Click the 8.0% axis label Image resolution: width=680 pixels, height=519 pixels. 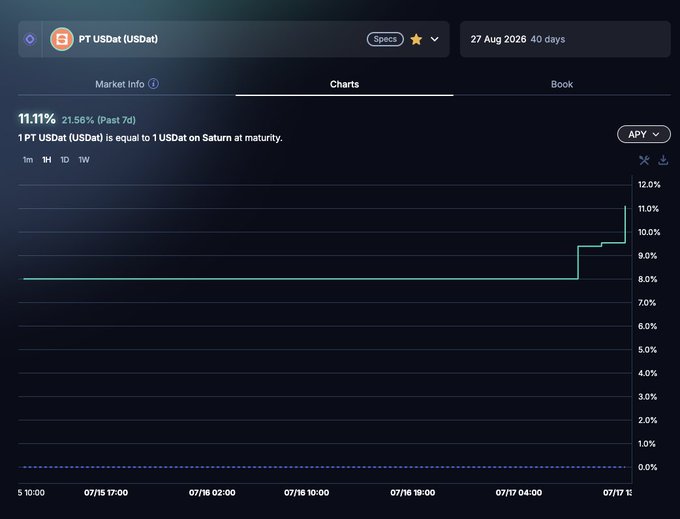click(x=647, y=279)
